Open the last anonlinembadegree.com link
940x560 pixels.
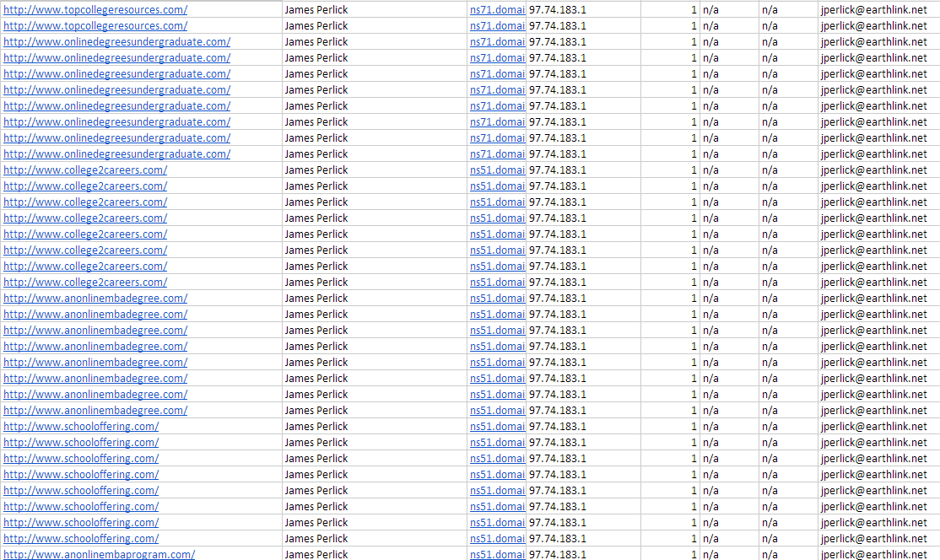click(x=95, y=410)
